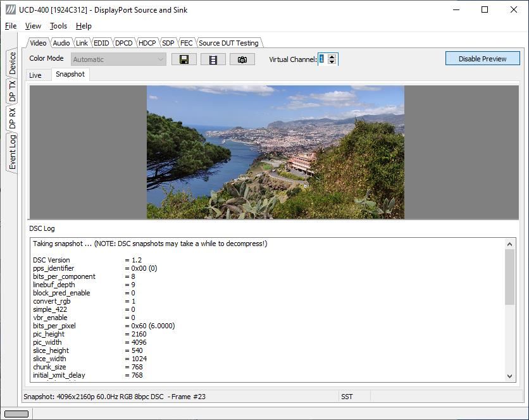
Task: Click the camera snapshot icon
Action: click(x=242, y=59)
